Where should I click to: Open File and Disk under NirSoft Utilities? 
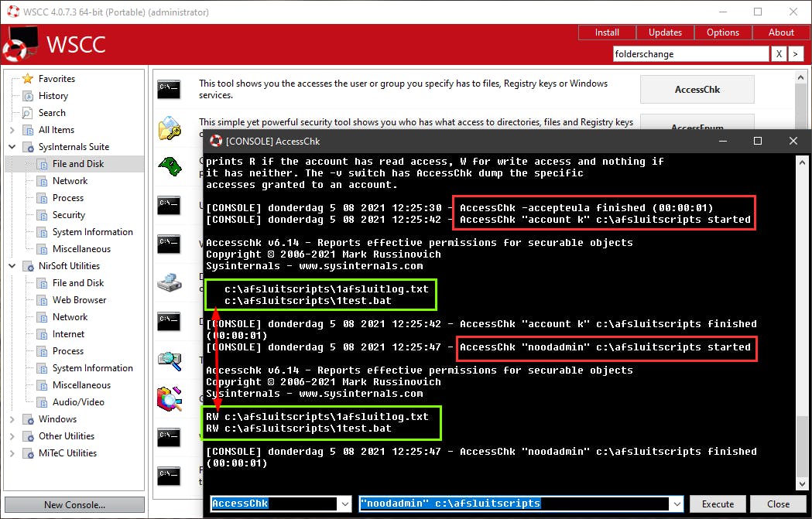77,283
